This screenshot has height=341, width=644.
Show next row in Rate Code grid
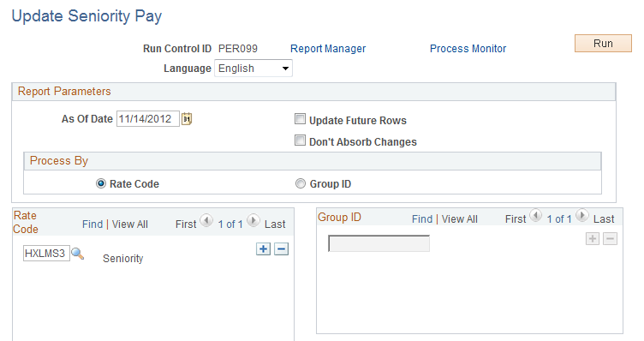[x=253, y=221]
